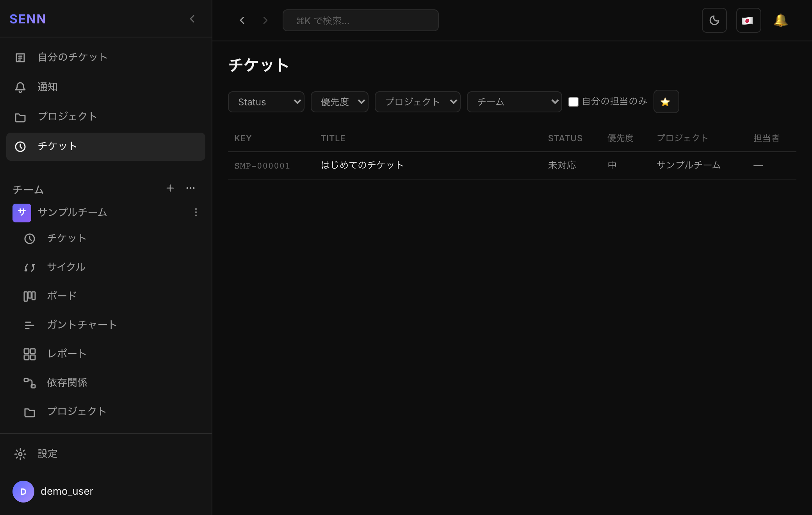The height and width of the screenshot is (515, 812).
Task: Add a new team with the plus icon
Action: coord(170,188)
